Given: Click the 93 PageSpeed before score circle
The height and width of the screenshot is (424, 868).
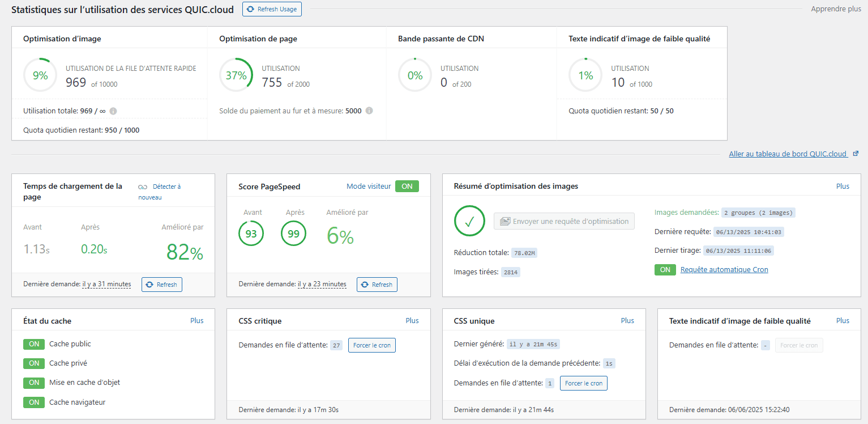Looking at the screenshot, I should tap(251, 234).
